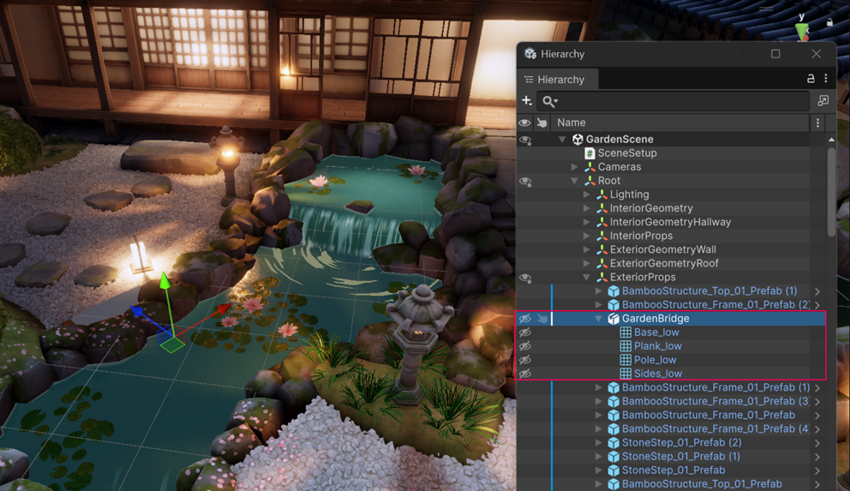Expand the StoneStep_01_Prefab (1) arrow
The width and height of the screenshot is (850, 491).
coord(598,456)
